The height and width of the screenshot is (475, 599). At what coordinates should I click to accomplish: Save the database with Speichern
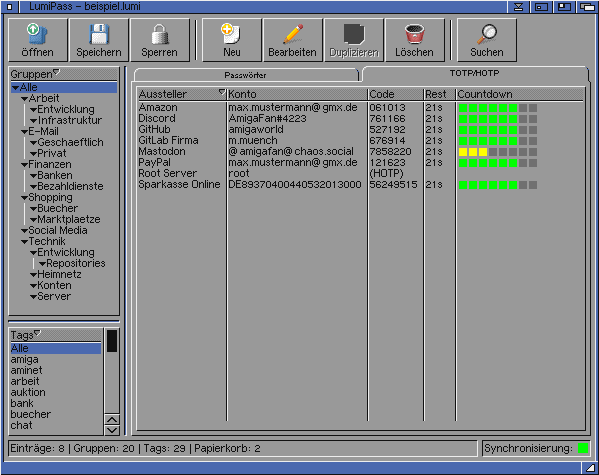99,40
